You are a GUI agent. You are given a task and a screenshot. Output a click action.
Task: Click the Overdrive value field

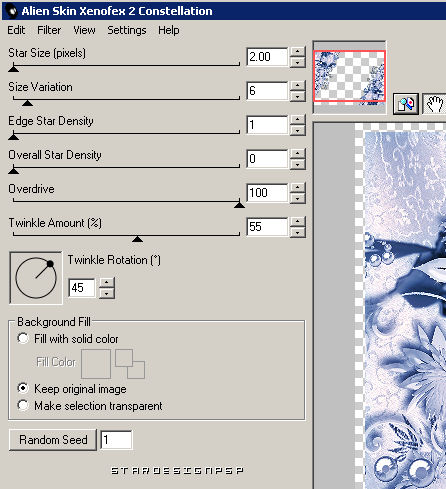point(267,193)
